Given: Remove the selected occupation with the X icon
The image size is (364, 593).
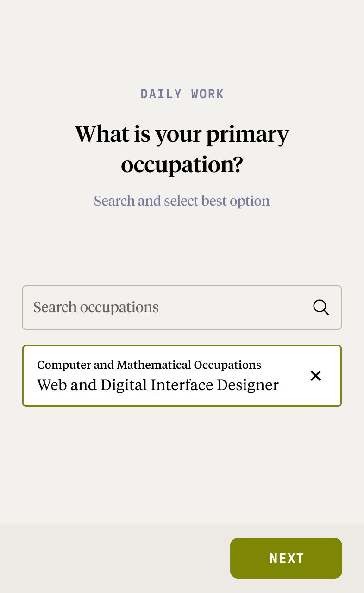Looking at the screenshot, I should (316, 376).
